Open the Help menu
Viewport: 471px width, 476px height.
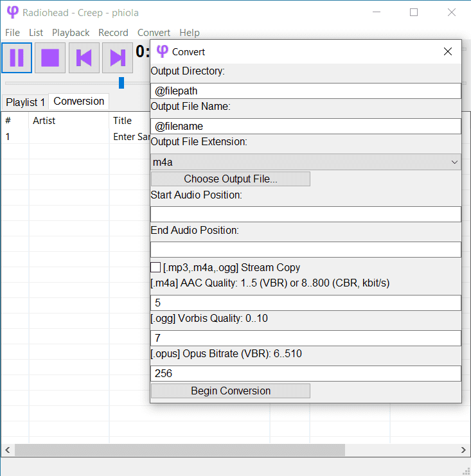pyautogui.click(x=190, y=33)
